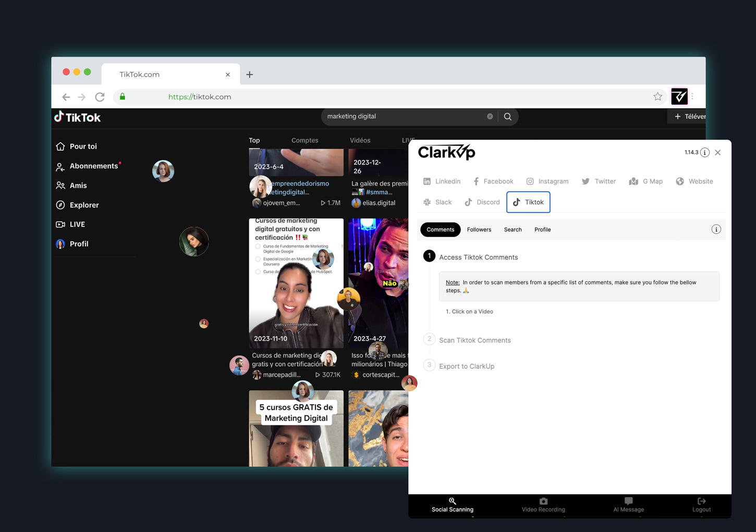The width and height of the screenshot is (756, 532).
Task: Click the green lock site security icon
Action: 123,96
